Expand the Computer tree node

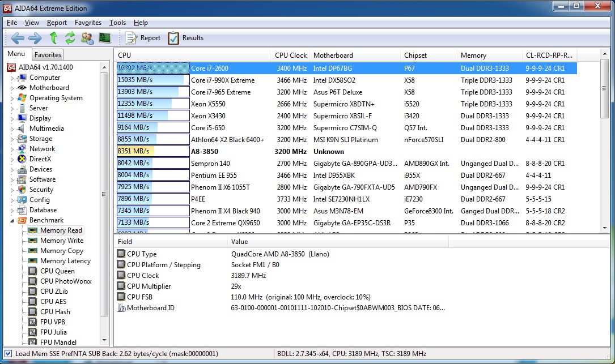[x=12, y=78]
